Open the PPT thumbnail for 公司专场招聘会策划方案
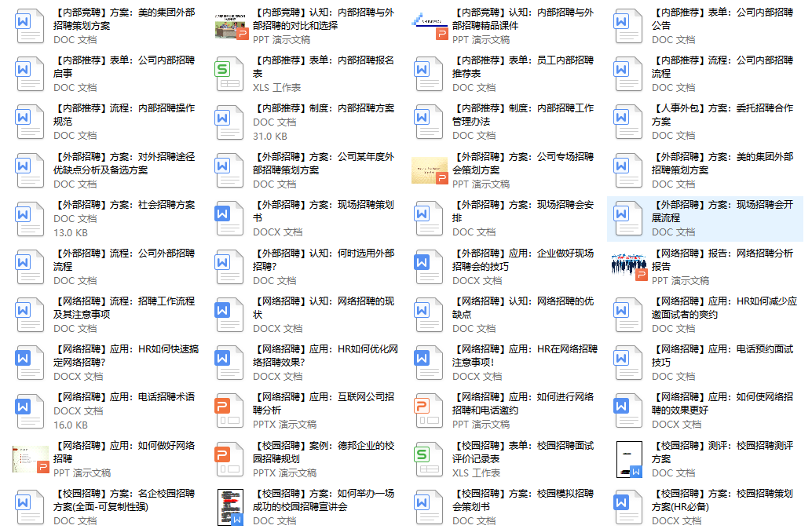The width and height of the screenshot is (812, 529). pyautogui.click(x=430, y=171)
